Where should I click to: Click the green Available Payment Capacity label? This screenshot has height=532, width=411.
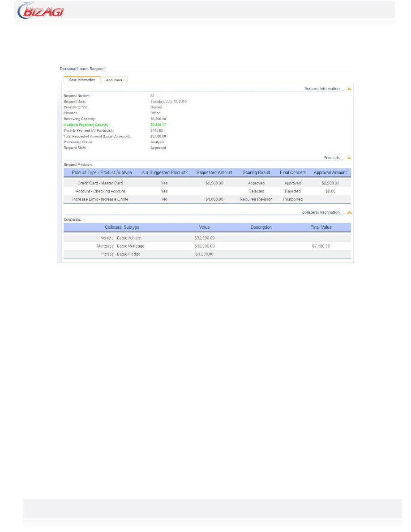(x=86, y=124)
